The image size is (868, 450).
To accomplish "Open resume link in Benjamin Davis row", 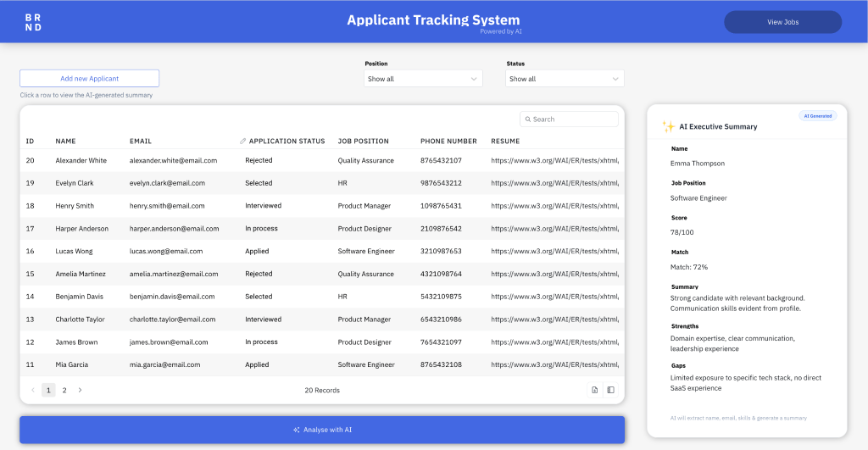I will coord(554,297).
